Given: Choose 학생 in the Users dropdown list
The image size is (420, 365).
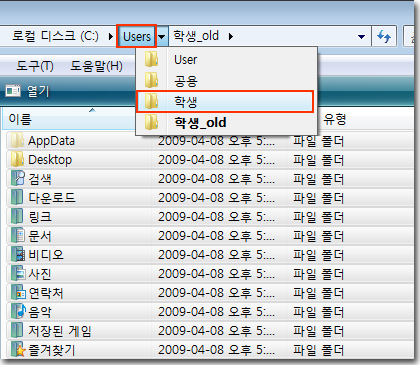Looking at the screenshot, I should tap(225, 101).
